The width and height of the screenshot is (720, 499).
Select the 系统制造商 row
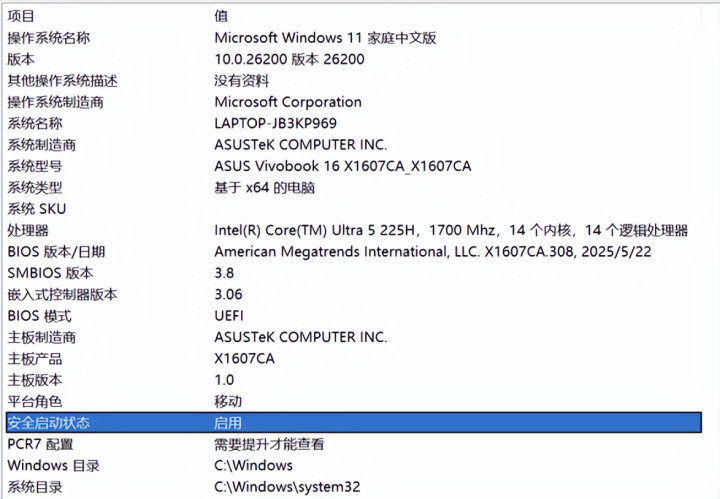[x=41, y=145]
